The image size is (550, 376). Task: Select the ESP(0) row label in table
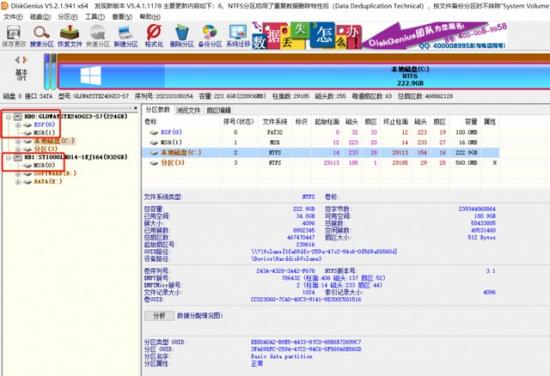click(171, 132)
